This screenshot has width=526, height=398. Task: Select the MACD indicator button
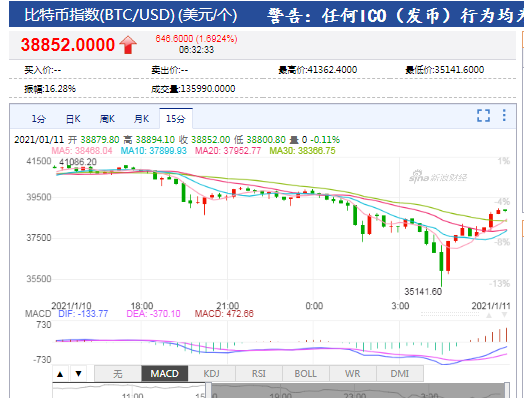(x=165, y=374)
